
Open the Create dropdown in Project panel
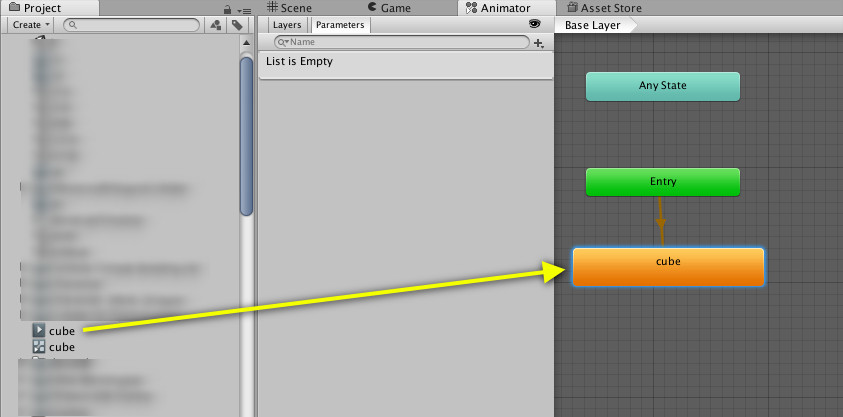pyautogui.click(x=31, y=25)
